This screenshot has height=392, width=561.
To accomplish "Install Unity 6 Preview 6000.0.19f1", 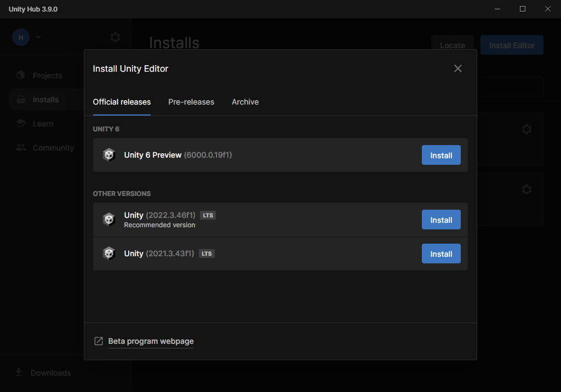I will click(x=441, y=155).
